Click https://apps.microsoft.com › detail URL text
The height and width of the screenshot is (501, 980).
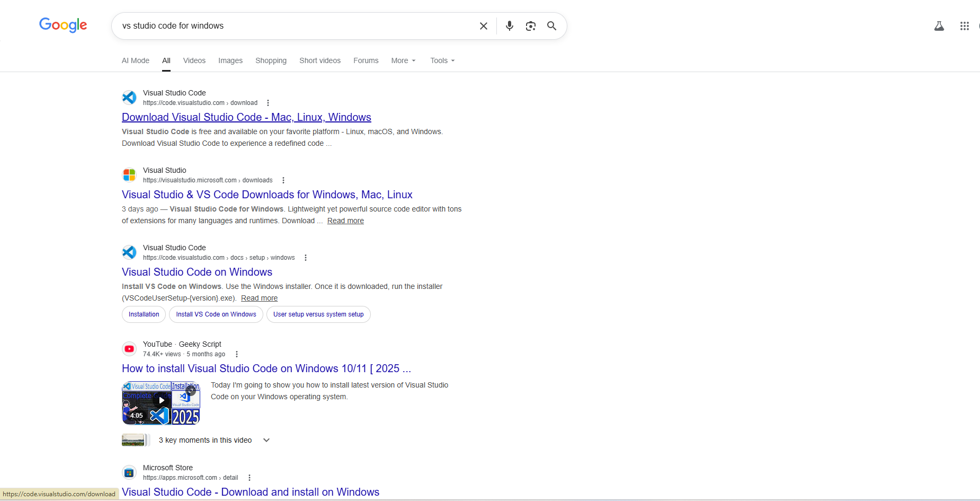click(x=191, y=478)
